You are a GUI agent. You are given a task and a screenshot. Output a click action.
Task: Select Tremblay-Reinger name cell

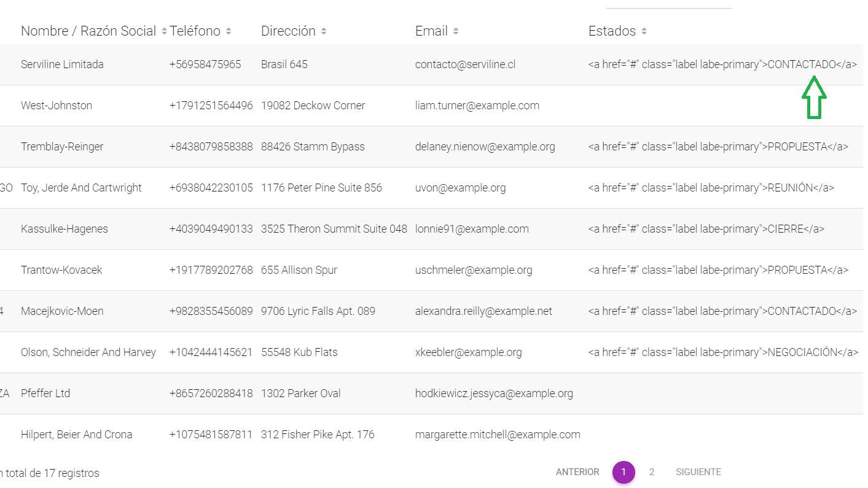(x=62, y=147)
